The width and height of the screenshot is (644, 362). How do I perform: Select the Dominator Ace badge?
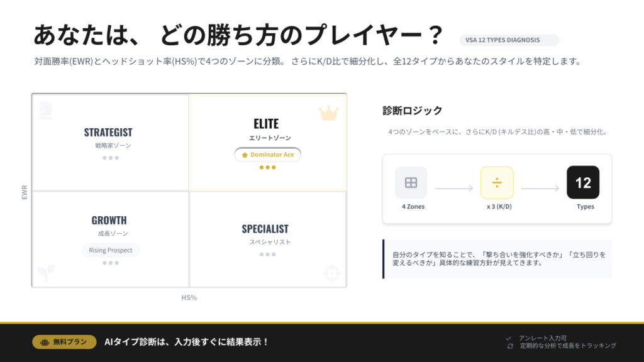268,155
